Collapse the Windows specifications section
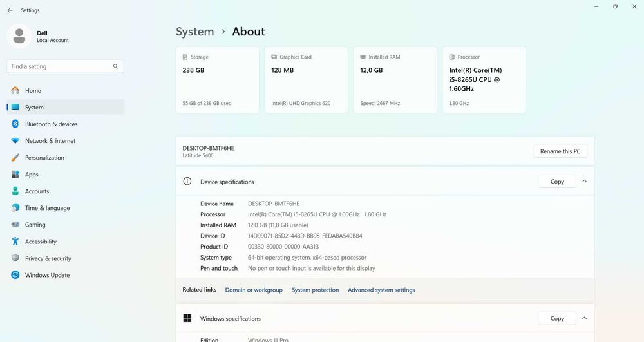This screenshot has height=342, width=644. (x=585, y=318)
